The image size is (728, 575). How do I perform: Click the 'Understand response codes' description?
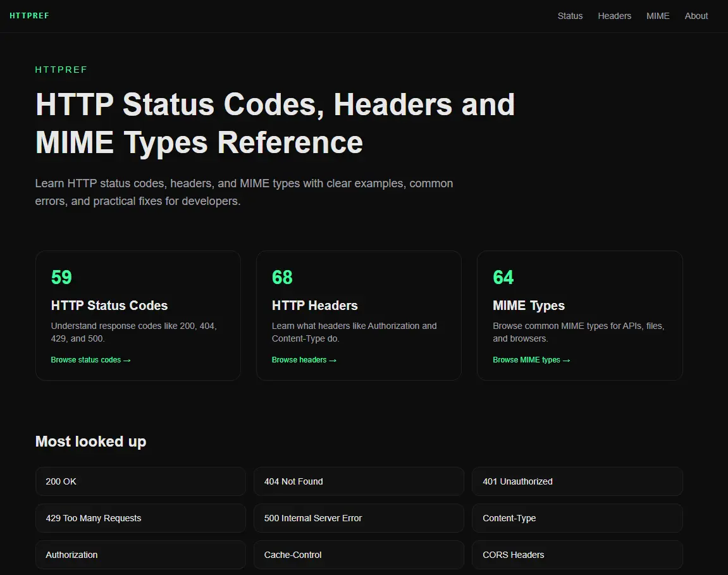(133, 332)
